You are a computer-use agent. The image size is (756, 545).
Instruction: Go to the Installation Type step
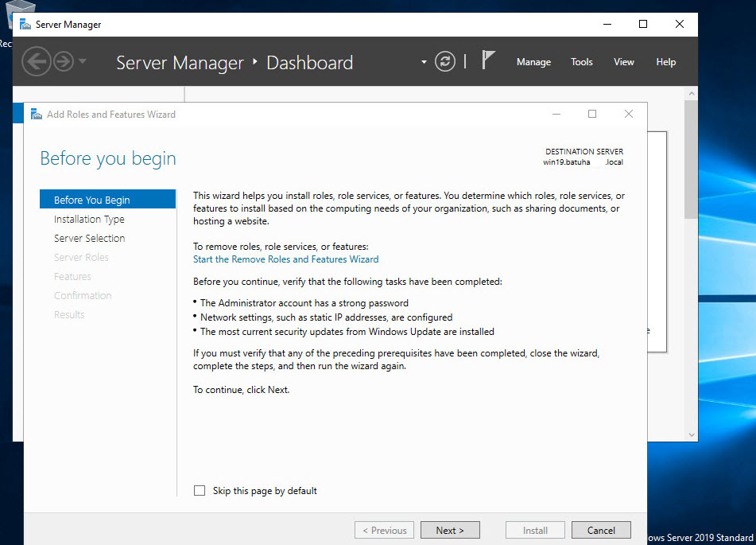click(x=89, y=220)
